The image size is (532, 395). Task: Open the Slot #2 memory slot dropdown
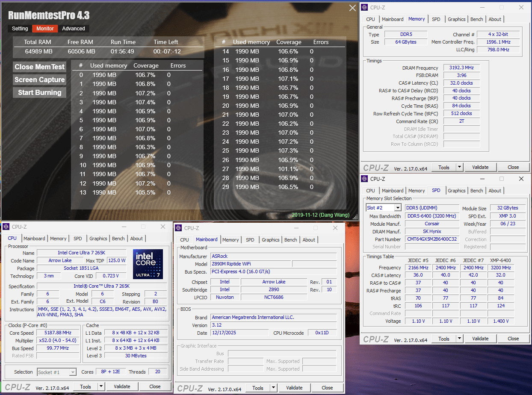(x=397, y=208)
